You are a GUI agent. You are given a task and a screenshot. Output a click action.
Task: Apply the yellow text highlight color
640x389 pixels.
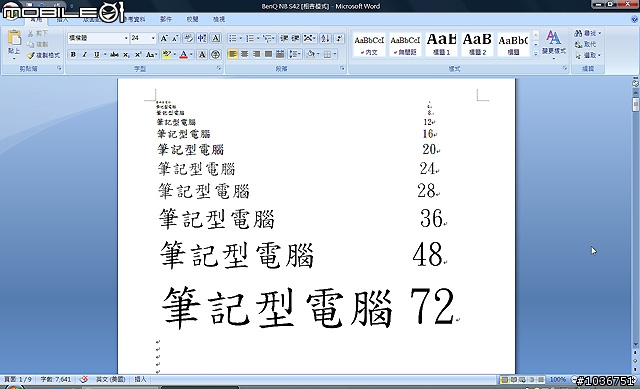(x=167, y=54)
